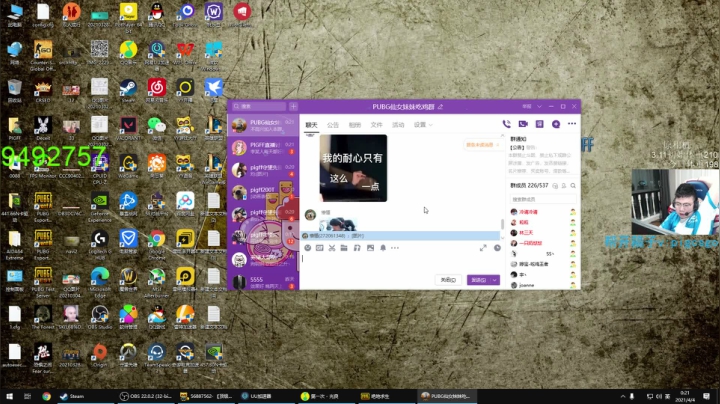The image size is (720, 404).
Task: Click the pencil edit icon beside group title
Action: pyautogui.click(x=440, y=107)
